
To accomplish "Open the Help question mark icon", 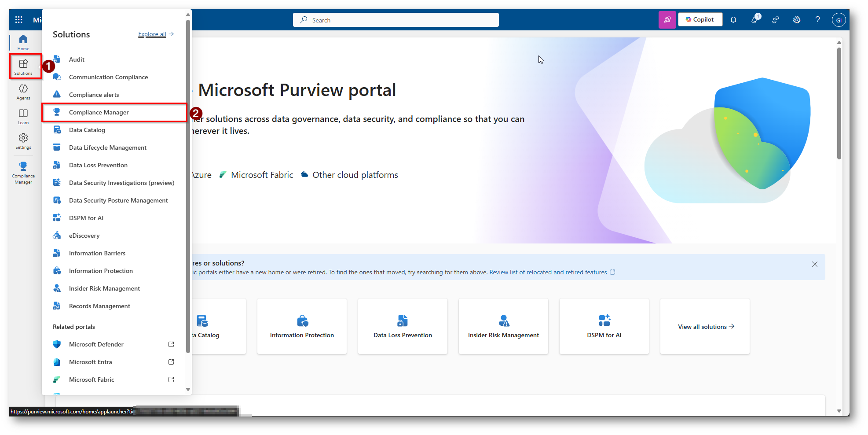I will [817, 20].
